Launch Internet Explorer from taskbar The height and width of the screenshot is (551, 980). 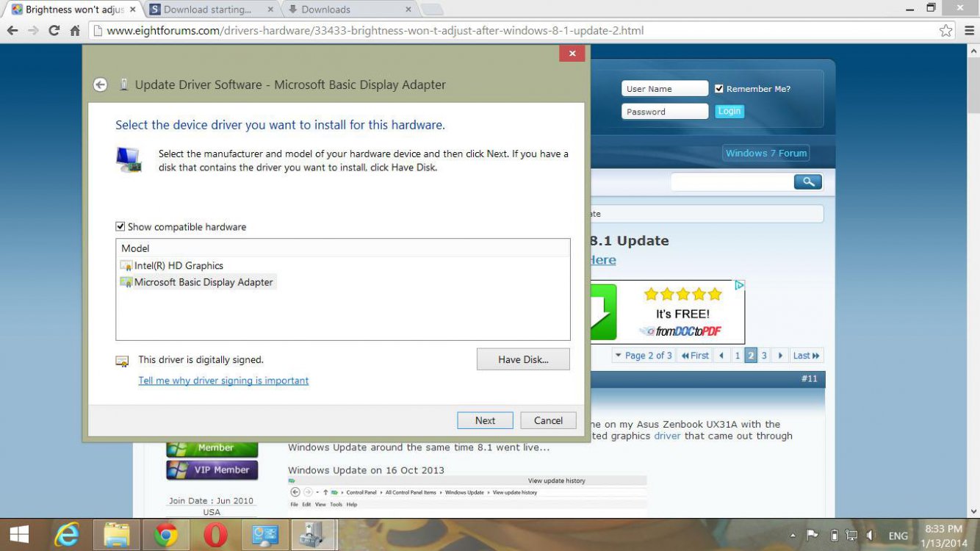pyautogui.click(x=67, y=534)
